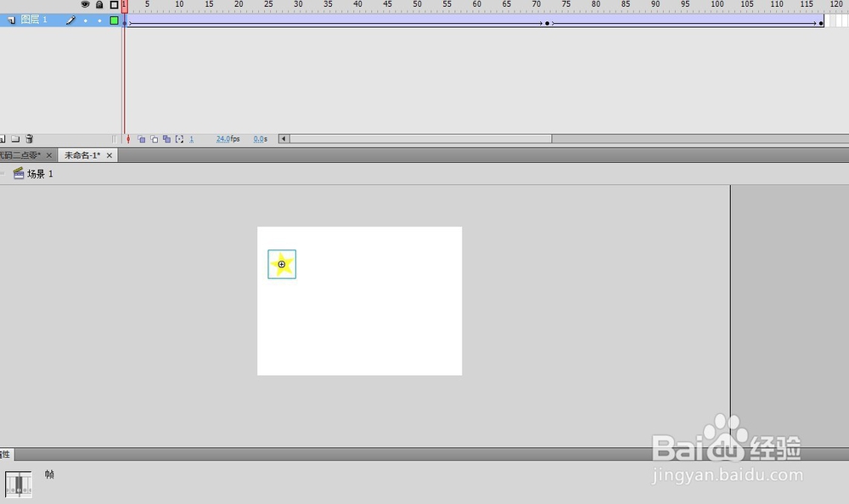849x504 pixels.
Task: Click frame 100 on timeline ruler
Action: (717, 4)
